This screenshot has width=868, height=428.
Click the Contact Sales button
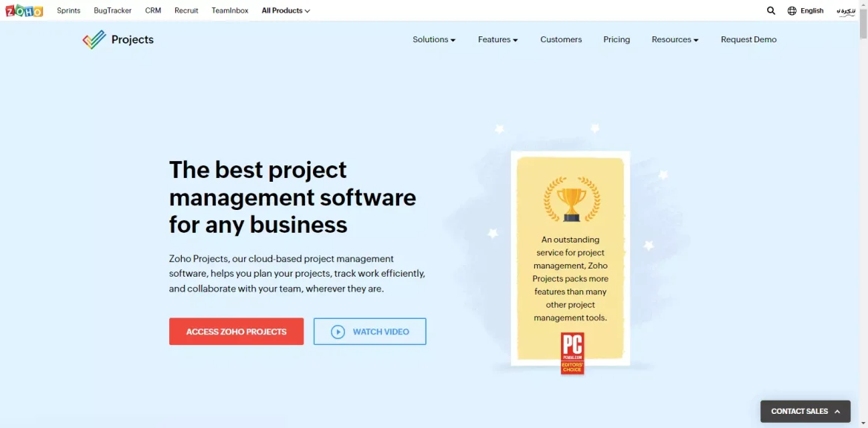[x=806, y=412]
